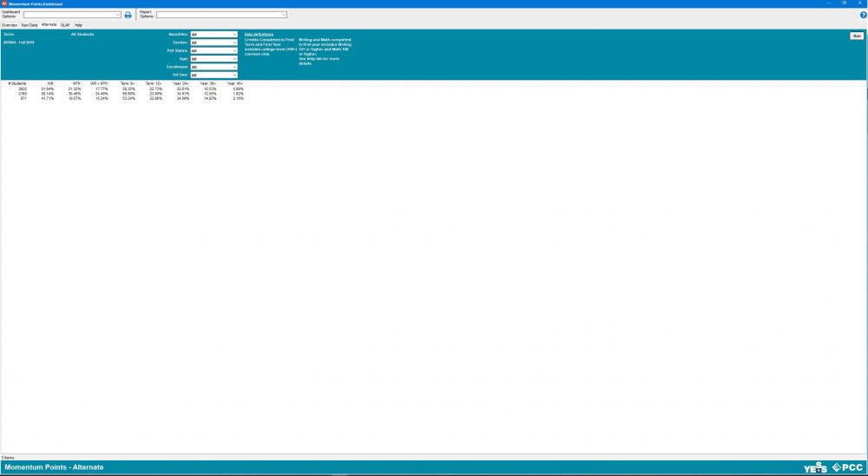Expand the 1st Gen filter dropdown
Image resolution: width=868 pixels, height=476 pixels.
point(214,75)
